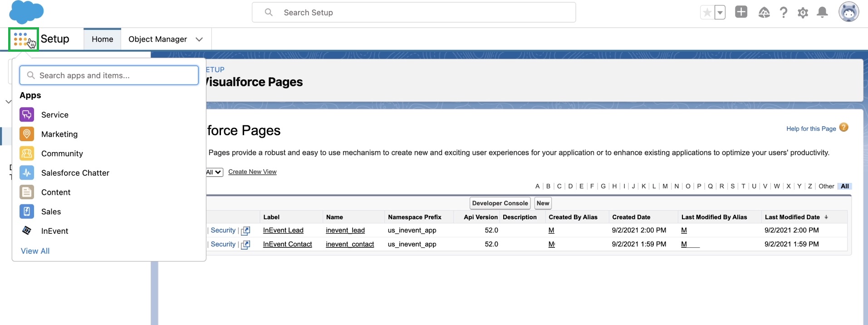The width and height of the screenshot is (868, 325).
Task: Launch the InEvent app
Action: coord(55,231)
